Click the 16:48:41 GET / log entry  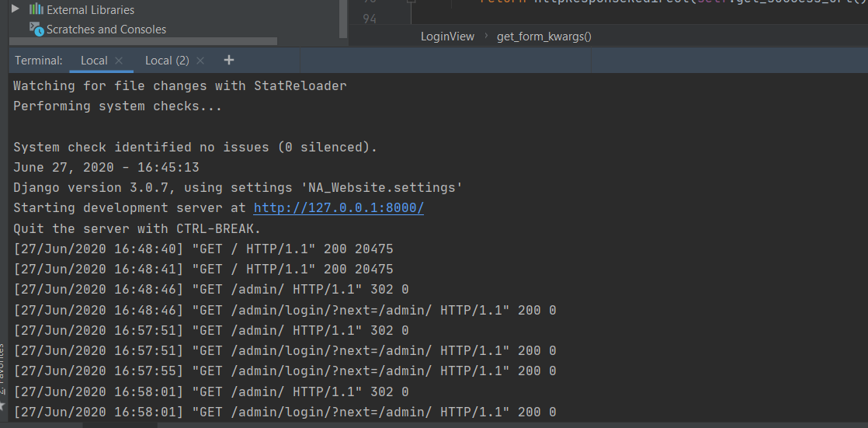click(x=203, y=270)
